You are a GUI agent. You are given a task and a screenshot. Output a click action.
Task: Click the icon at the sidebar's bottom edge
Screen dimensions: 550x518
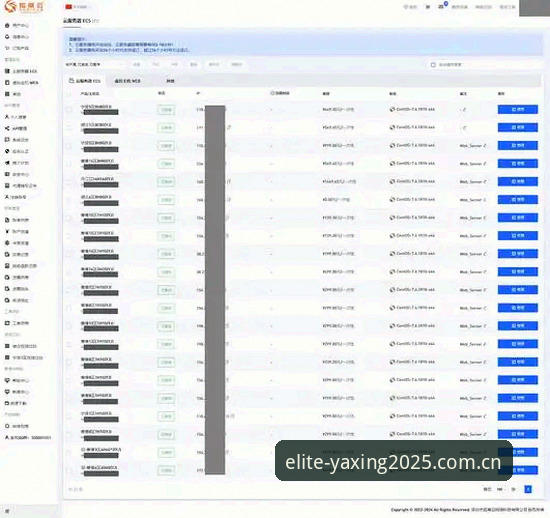pos(7,511)
